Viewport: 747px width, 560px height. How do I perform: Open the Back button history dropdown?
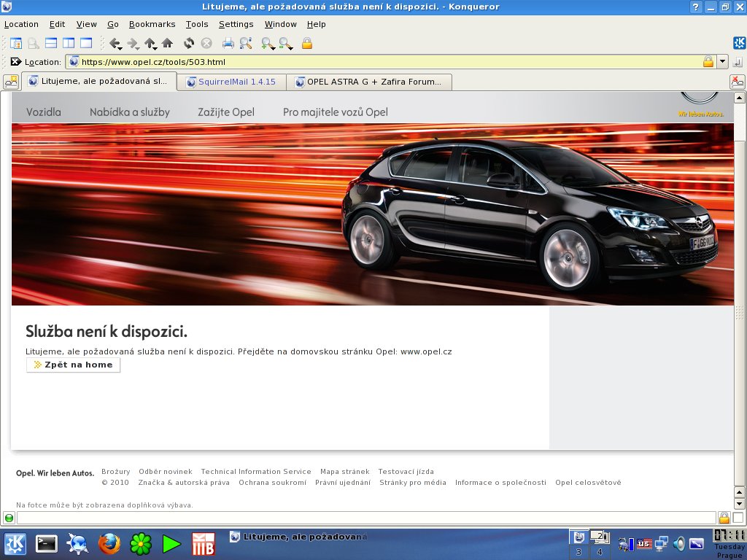120,47
